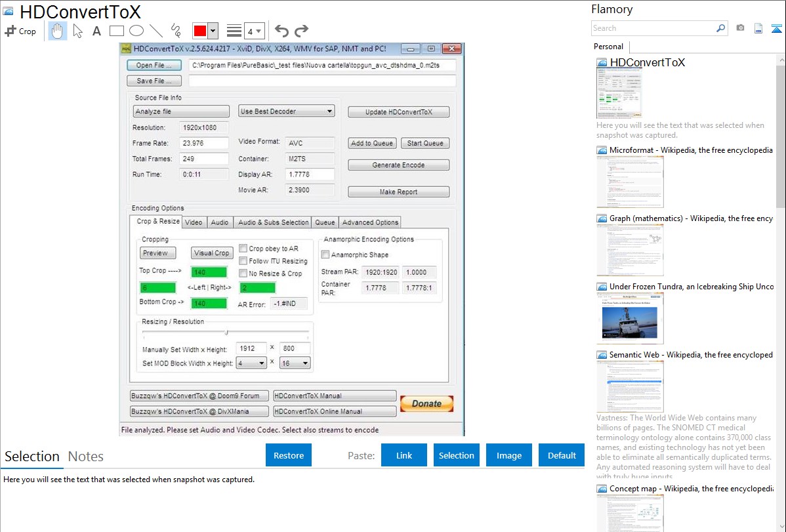Select the text annotation tool
This screenshot has width=786, height=532.
(96, 31)
